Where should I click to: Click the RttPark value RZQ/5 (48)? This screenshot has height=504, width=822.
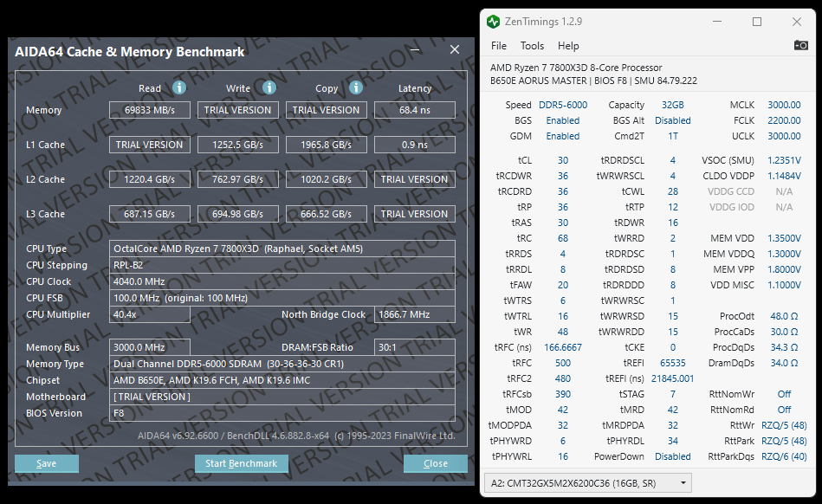(784, 441)
